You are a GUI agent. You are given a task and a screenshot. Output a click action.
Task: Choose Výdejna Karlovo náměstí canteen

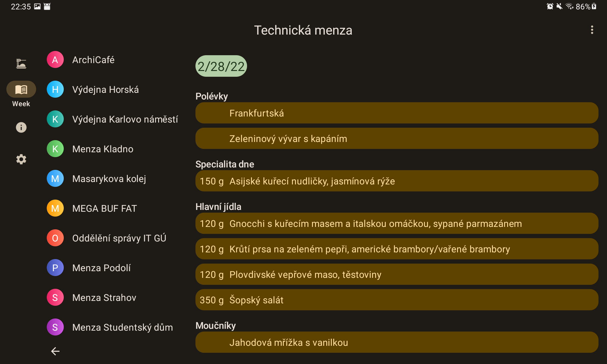coord(125,119)
